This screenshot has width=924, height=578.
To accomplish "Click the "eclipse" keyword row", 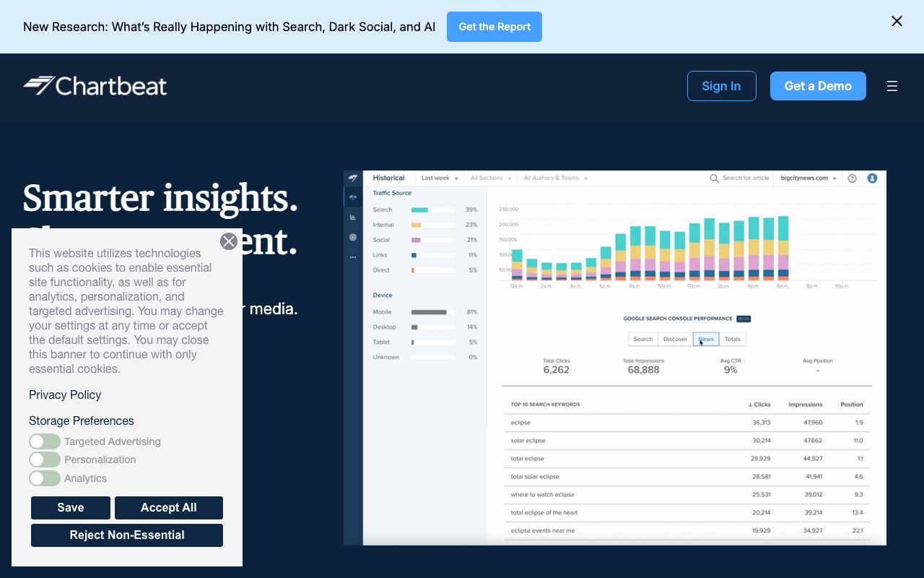I will click(x=687, y=423).
